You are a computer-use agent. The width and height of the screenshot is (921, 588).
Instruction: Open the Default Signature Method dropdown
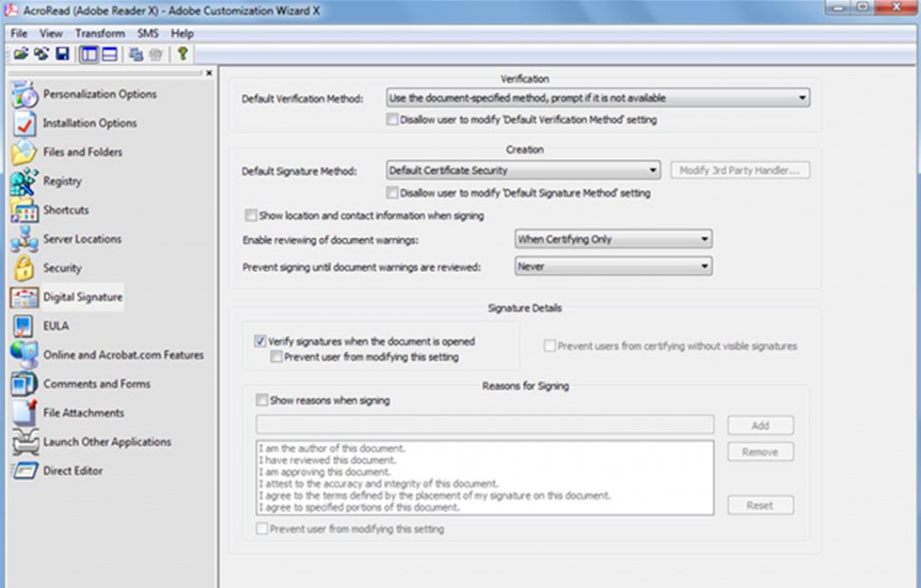[x=523, y=170]
